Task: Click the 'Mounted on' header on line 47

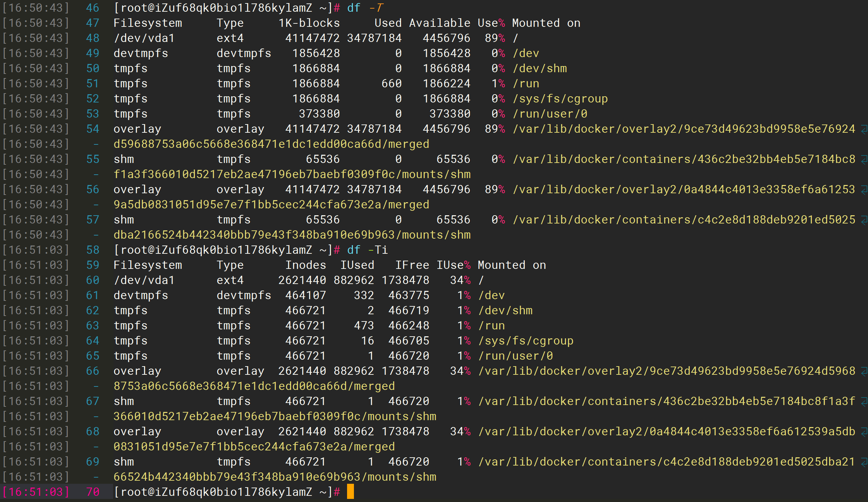Action: pyautogui.click(x=546, y=23)
